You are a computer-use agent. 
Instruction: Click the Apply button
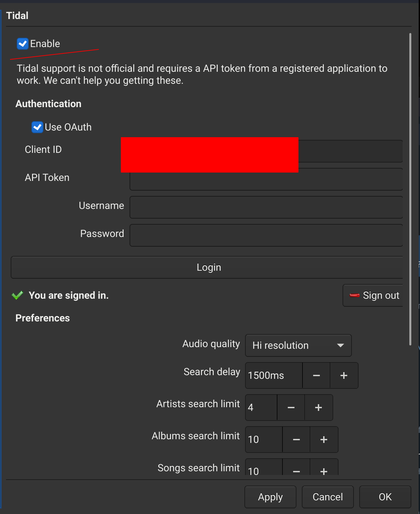pos(270,497)
